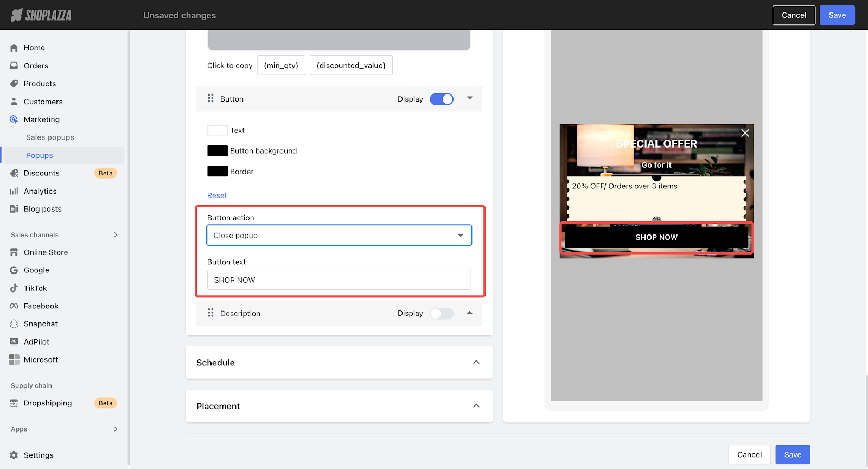The image size is (868, 469).
Task: Pick the Button background color swatch
Action: [218, 151]
